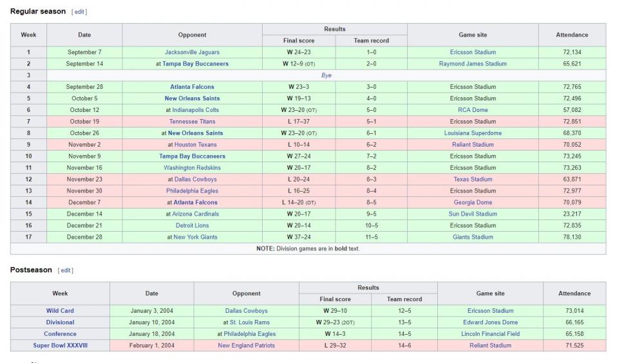Click edit link next to Regular season
The height and width of the screenshot is (363, 644).
click(x=79, y=12)
